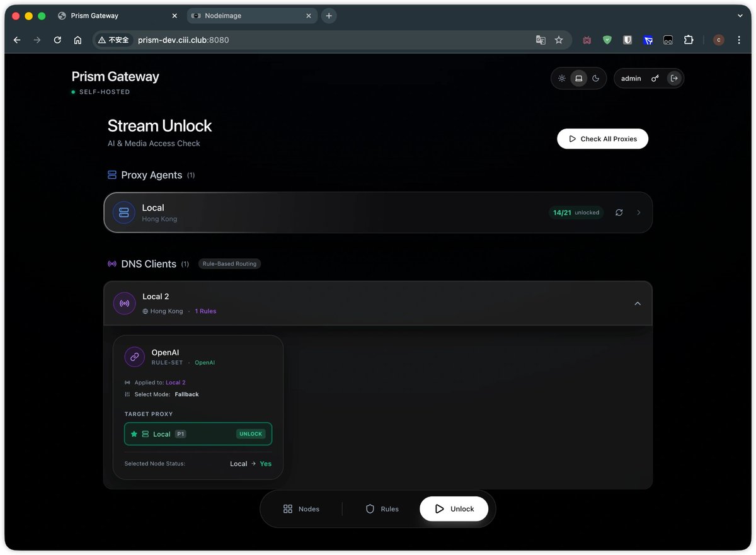Open the Rules tab
Screen dimensions: 756x555
pos(382,509)
